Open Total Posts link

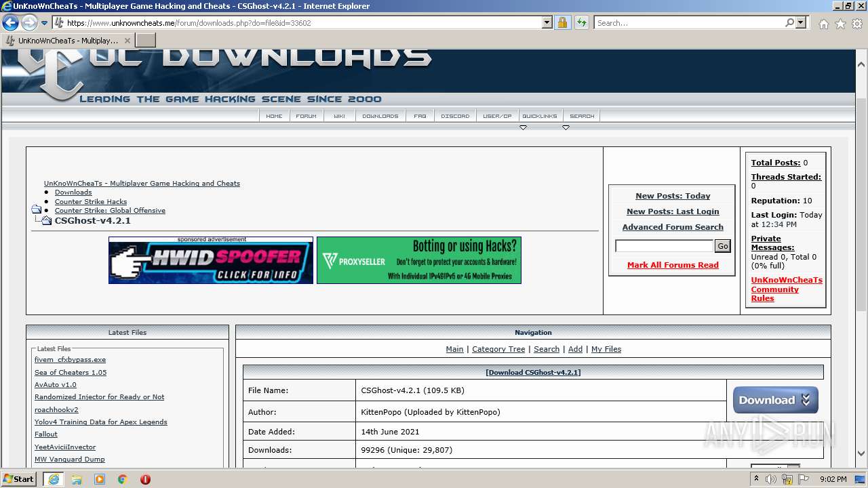click(x=776, y=163)
